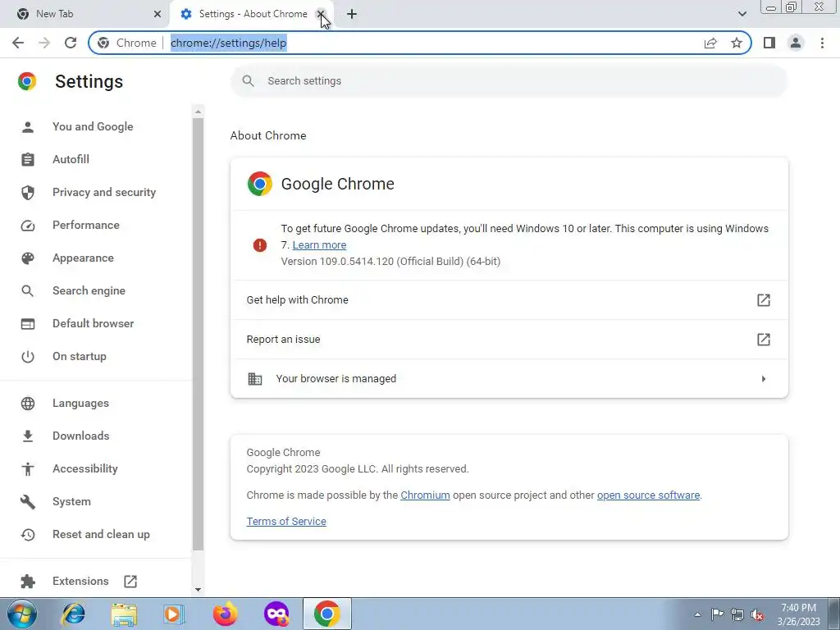
Task: Open Appearance settings section
Action: [x=83, y=258]
